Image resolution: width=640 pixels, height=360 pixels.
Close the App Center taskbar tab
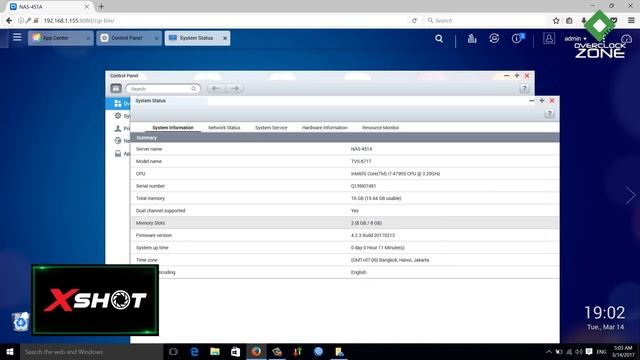click(88, 38)
